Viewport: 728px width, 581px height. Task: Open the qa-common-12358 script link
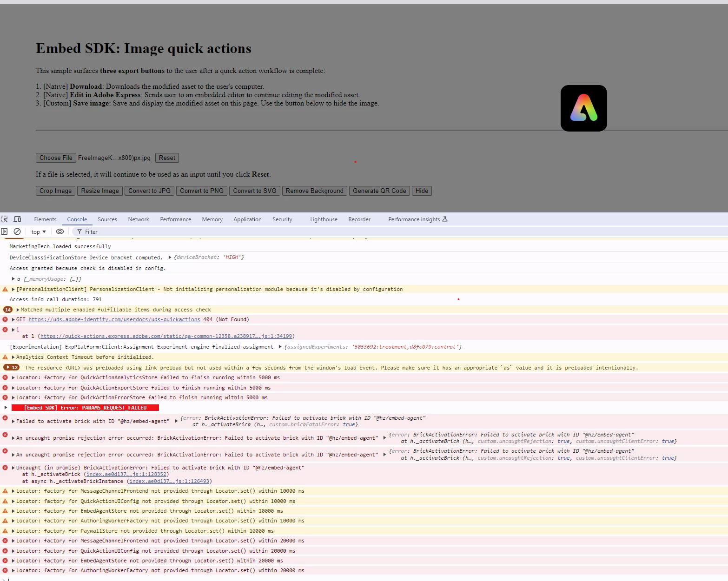[166, 336]
